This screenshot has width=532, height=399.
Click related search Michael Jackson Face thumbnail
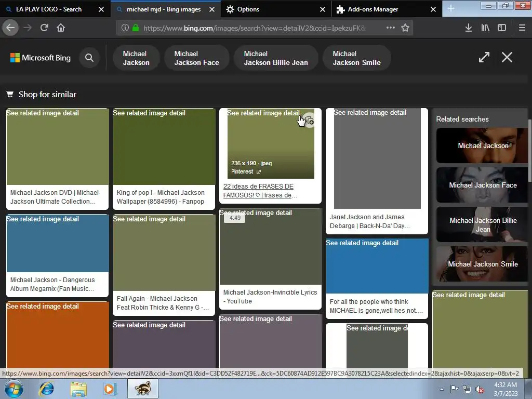point(482,185)
